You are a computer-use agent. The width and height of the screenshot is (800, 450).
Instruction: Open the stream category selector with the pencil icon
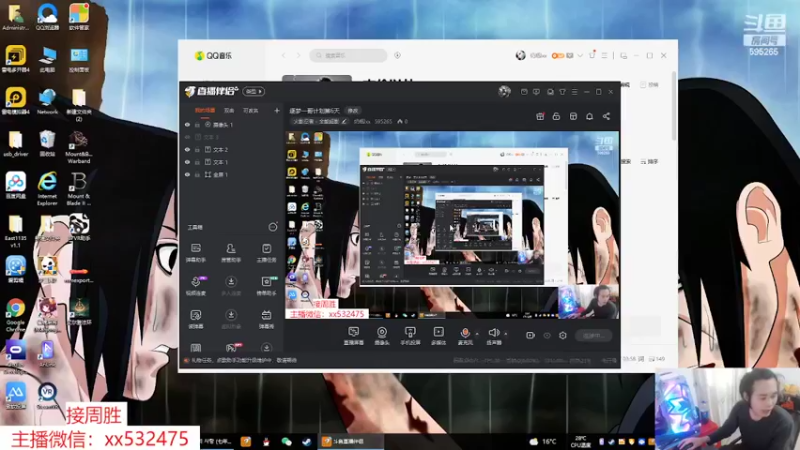(320, 121)
